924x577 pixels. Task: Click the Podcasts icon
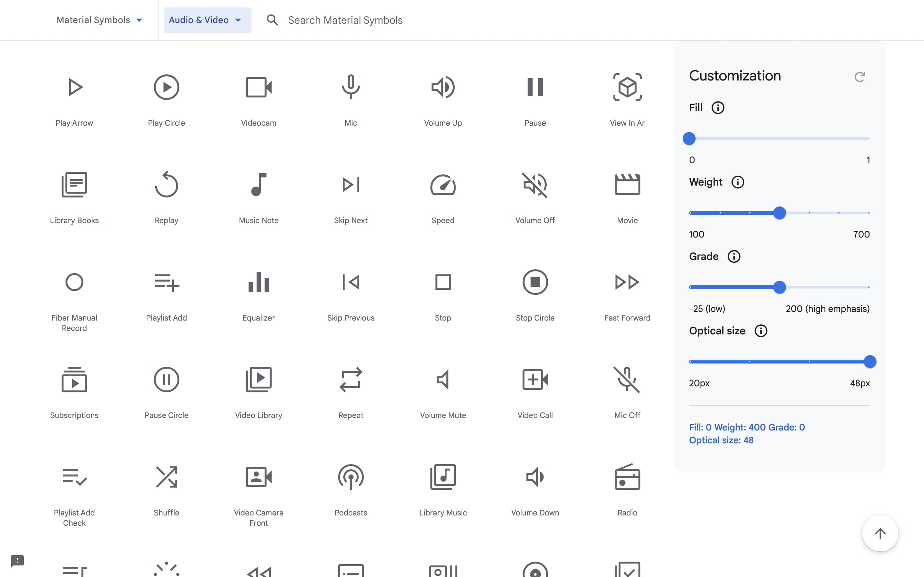tap(350, 477)
